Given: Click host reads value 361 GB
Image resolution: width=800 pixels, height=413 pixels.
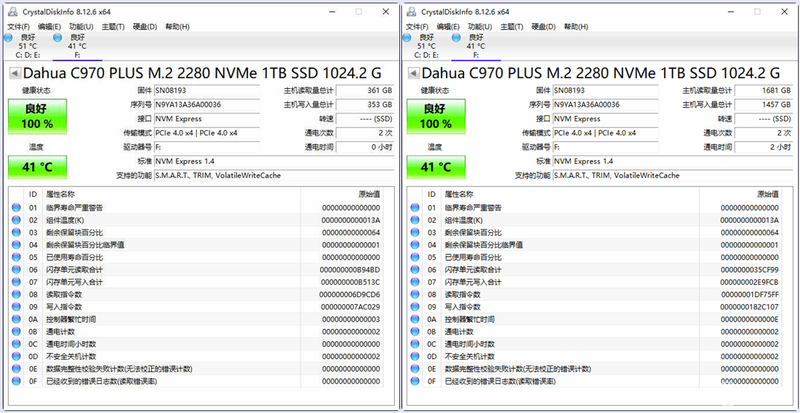Looking at the screenshot, I should click(x=365, y=90).
